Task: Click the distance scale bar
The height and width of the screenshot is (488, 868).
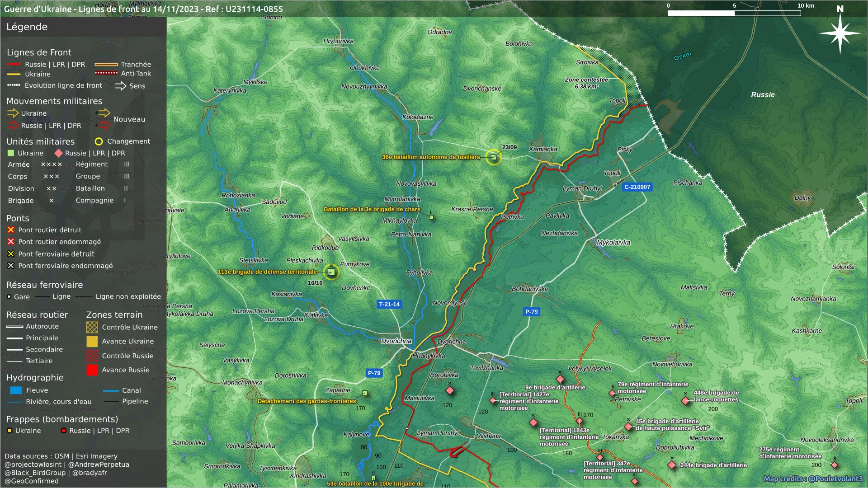Action: point(734,13)
